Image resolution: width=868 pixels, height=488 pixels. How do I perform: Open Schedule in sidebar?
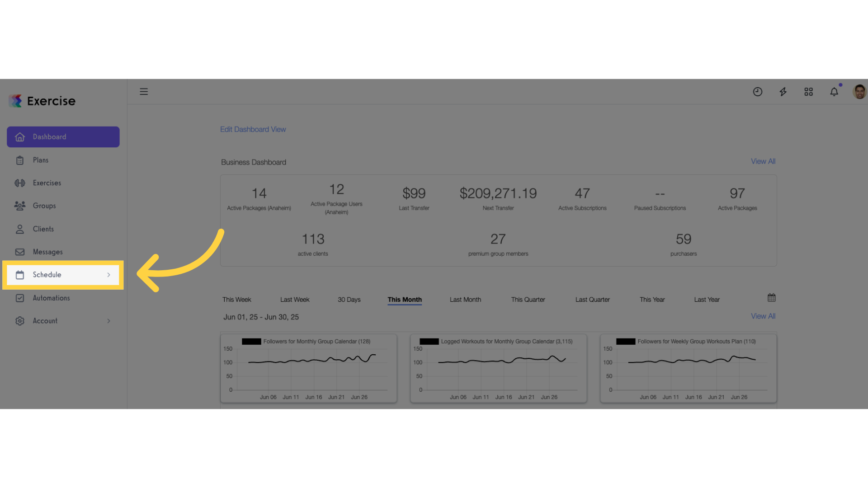coord(63,275)
